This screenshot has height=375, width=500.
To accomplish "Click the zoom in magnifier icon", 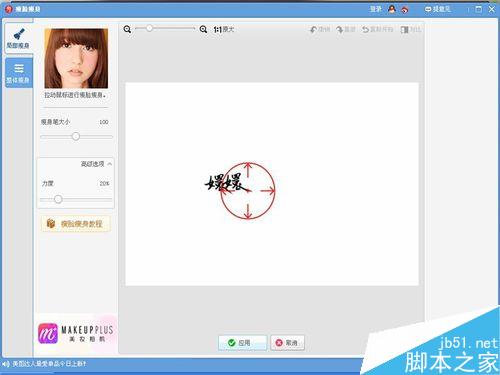I will [203, 29].
